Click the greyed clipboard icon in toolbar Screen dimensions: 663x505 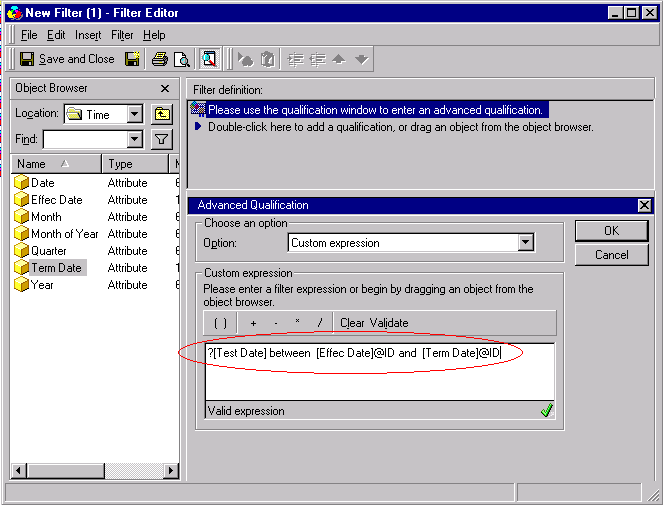tap(268, 60)
